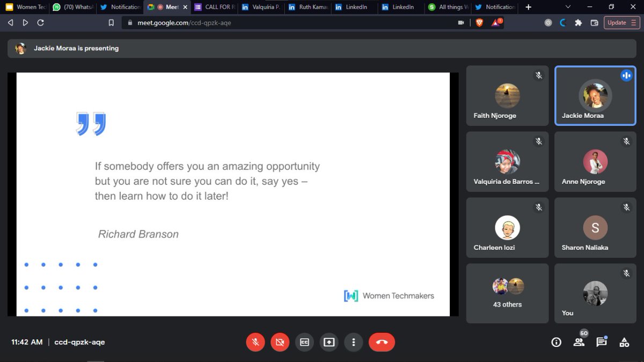This screenshot has width=644, height=362.
Task: Switch to the Ruth Kamau LinkedIn tab
Action: (x=308, y=7)
